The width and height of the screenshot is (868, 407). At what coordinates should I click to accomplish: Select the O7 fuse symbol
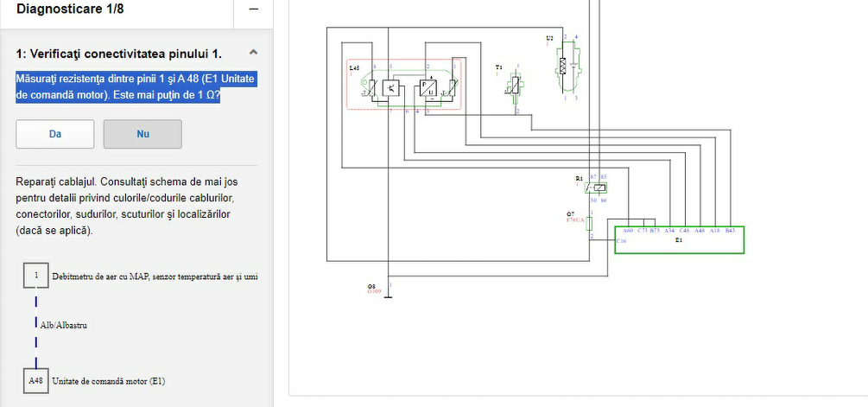click(x=590, y=223)
